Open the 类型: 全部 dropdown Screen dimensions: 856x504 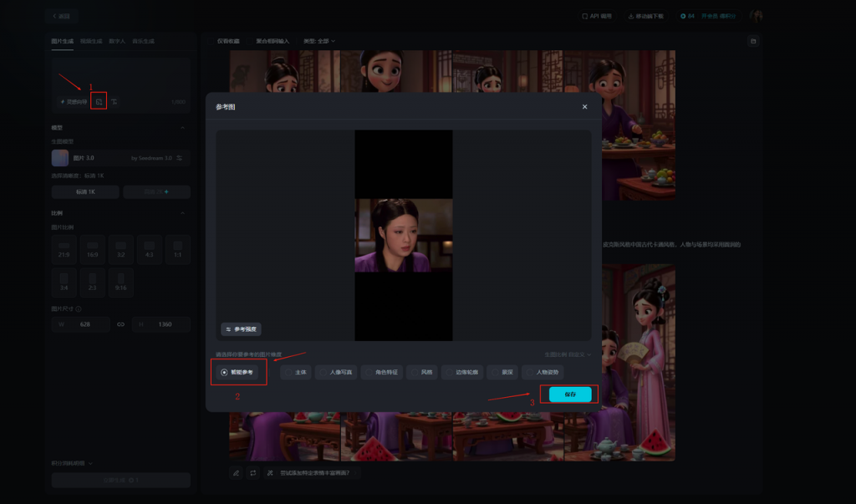(319, 42)
